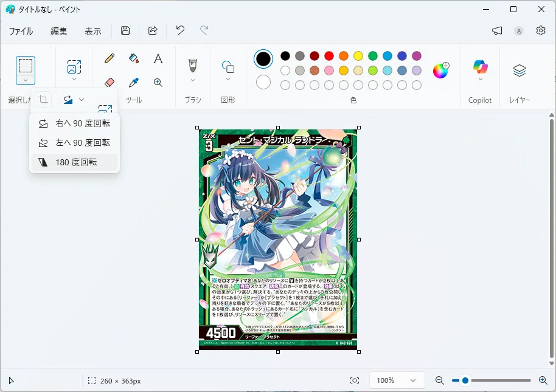
Task: Open the 100% zoom level dropdown
Action: pyautogui.click(x=397, y=380)
